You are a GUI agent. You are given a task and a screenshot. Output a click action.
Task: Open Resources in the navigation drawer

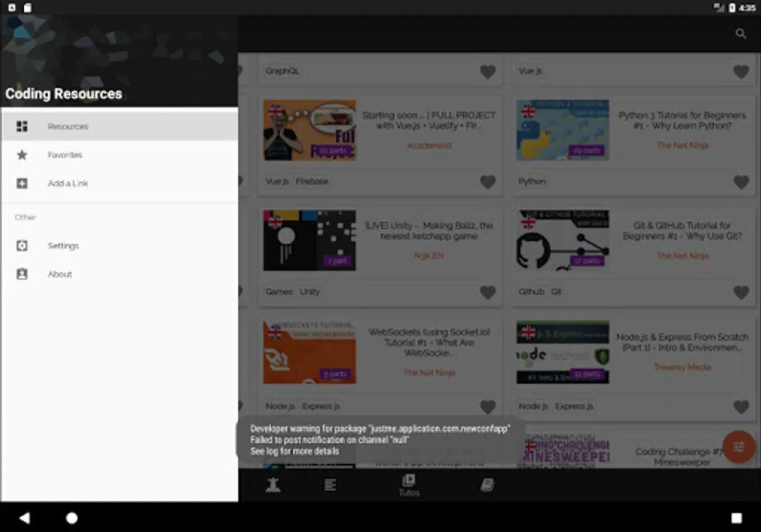coord(119,126)
